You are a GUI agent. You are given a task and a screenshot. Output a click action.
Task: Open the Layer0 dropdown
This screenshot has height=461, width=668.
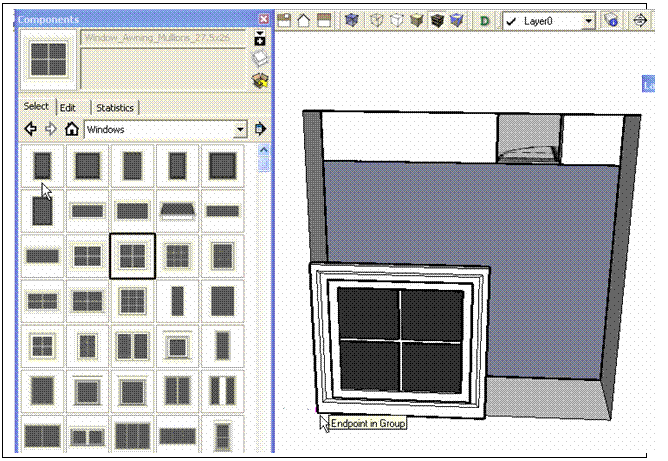(x=588, y=20)
